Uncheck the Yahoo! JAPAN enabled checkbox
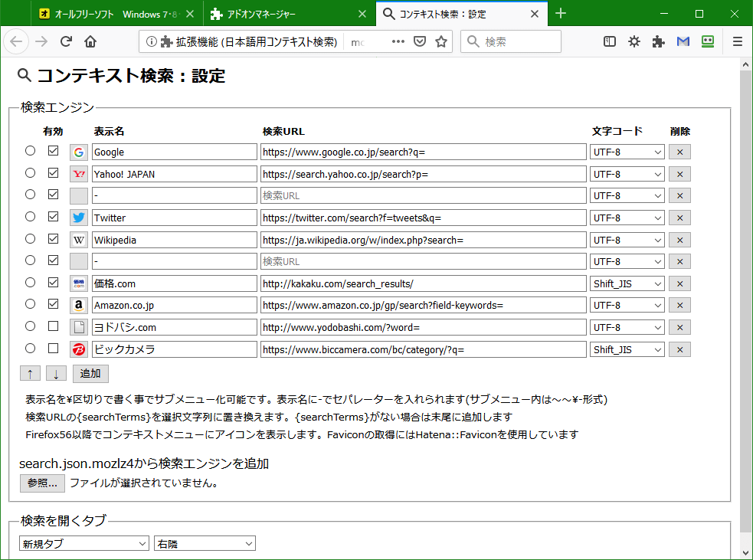Screen dimensions: 753x560 54,173
